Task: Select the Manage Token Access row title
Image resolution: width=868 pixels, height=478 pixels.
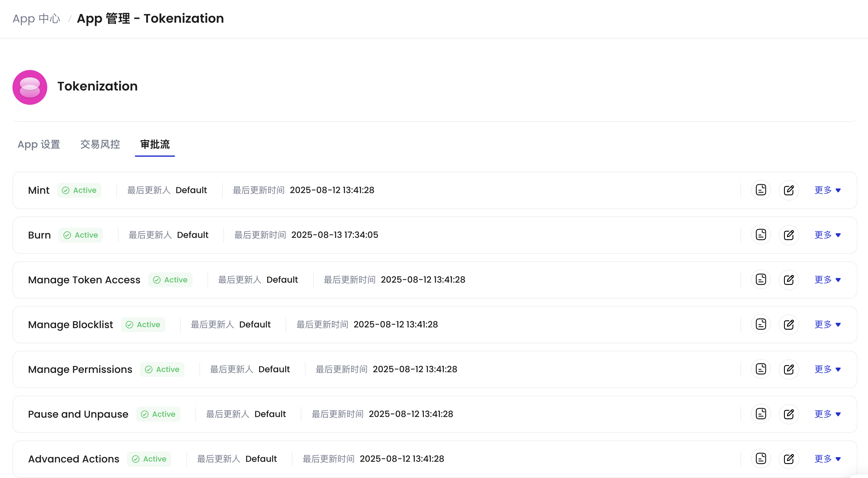Action: pyautogui.click(x=84, y=280)
